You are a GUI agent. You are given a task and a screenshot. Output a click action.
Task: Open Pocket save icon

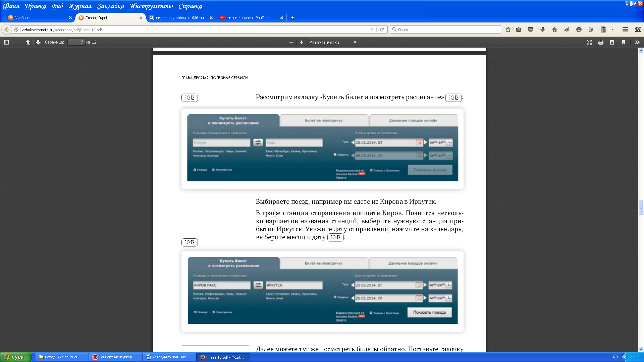[x=531, y=29]
